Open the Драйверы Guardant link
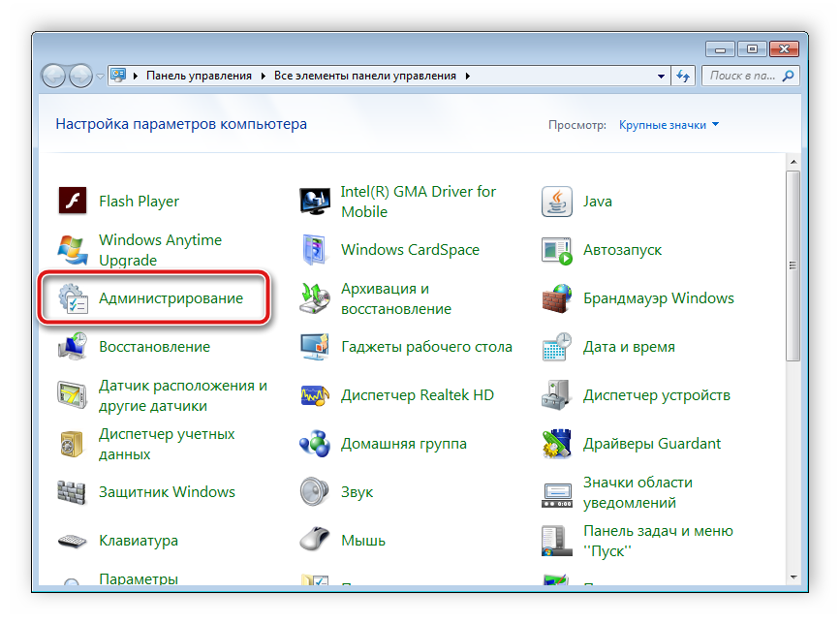 click(x=651, y=444)
